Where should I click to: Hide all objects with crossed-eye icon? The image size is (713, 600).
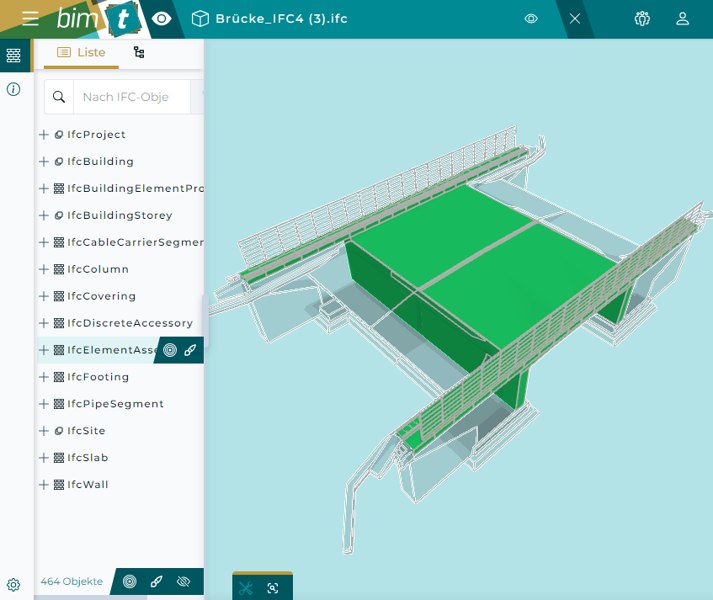click(x=183, y=581)
